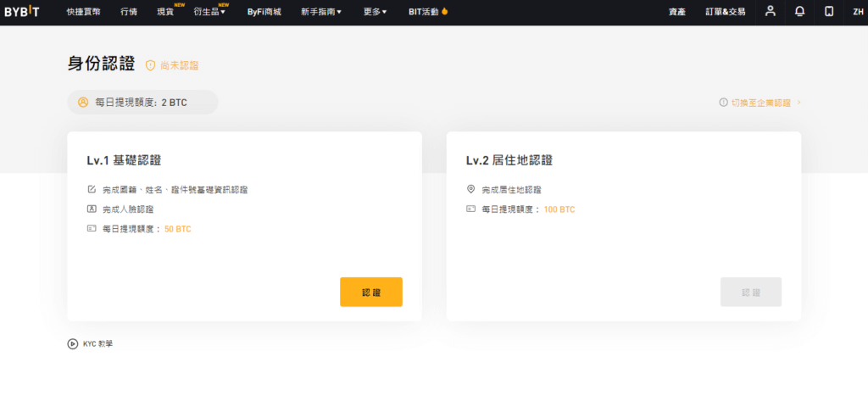Click the flame icon next to BIT活動
868x407 pixels.
pyautogui.click(x=444, y=11)
